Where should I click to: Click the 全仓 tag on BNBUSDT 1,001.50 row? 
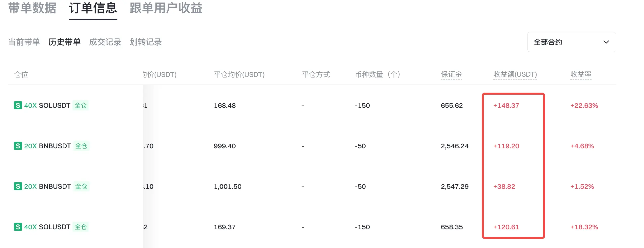click(x=81, y=186)
